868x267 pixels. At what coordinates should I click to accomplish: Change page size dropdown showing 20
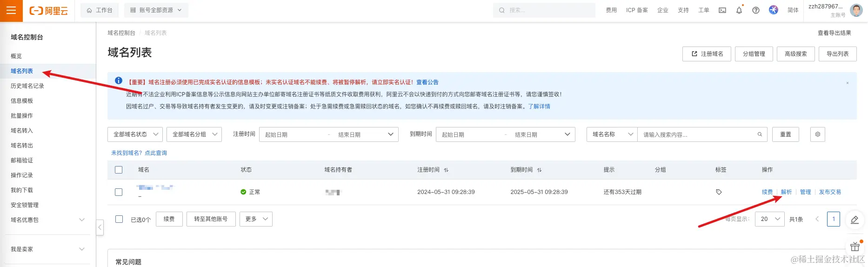(770, 219)
